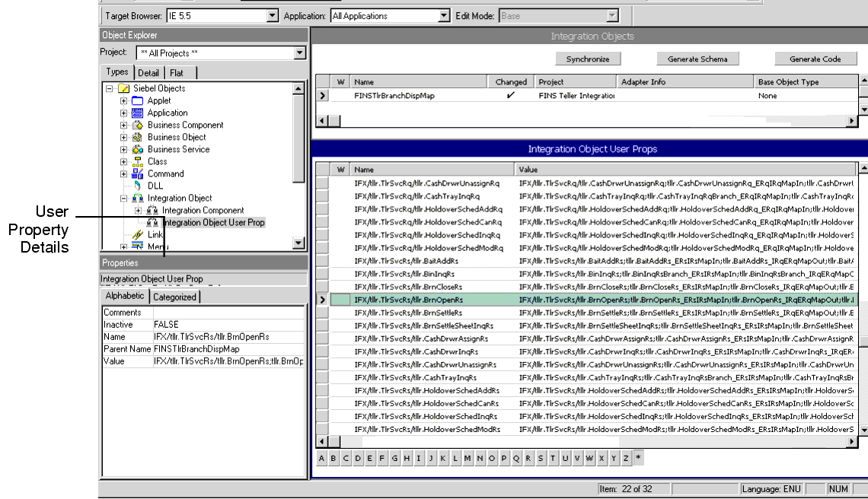
Task: Click the asterisk all-records filter button
Action: tap(638, 458)
